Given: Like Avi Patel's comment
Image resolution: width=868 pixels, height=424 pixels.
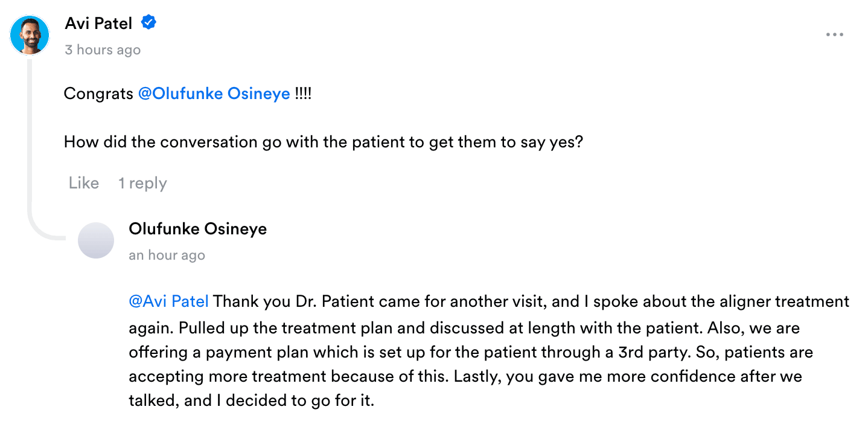Looking at the screenshot, I should pos(84,183).
